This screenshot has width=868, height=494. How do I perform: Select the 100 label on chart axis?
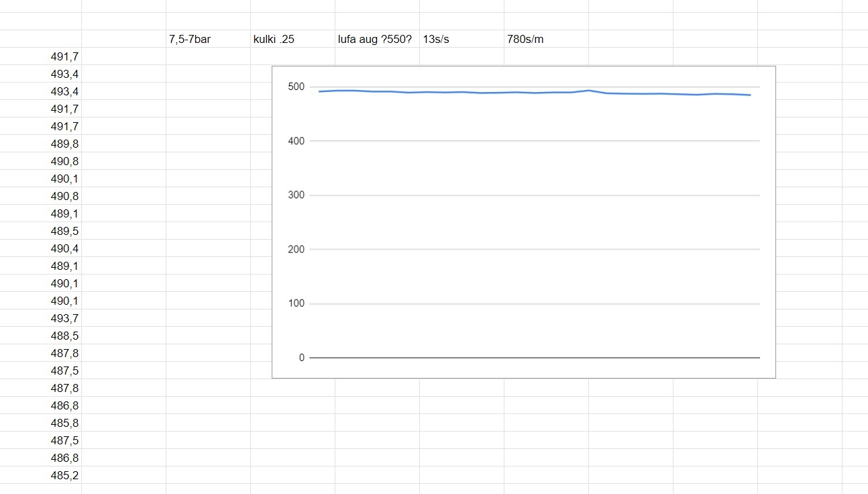click(296, 303)
